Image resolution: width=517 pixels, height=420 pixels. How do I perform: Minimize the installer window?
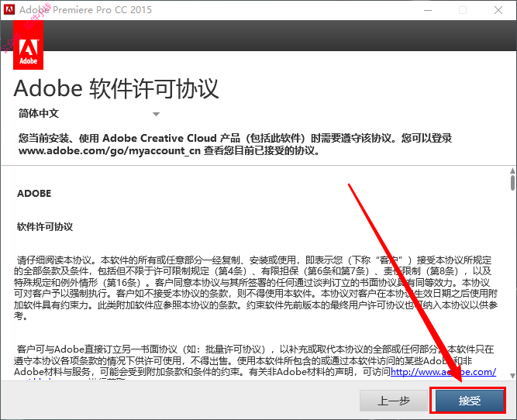click(428, 10)
